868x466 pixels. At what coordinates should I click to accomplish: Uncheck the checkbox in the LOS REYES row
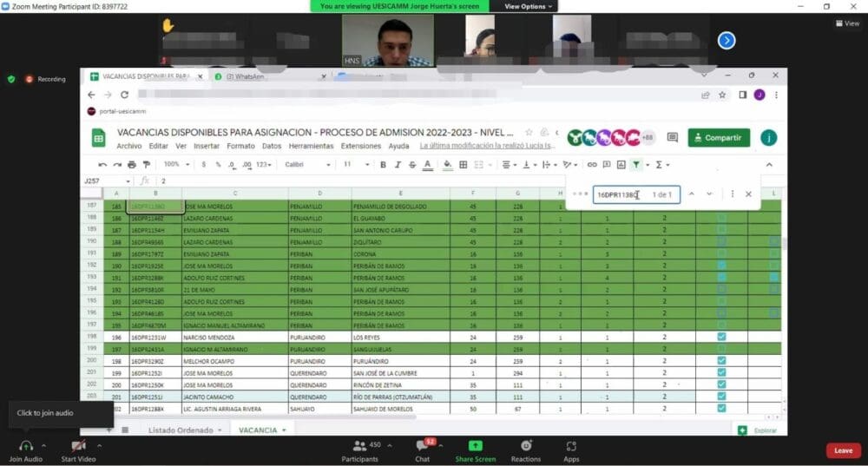[721, 337]
